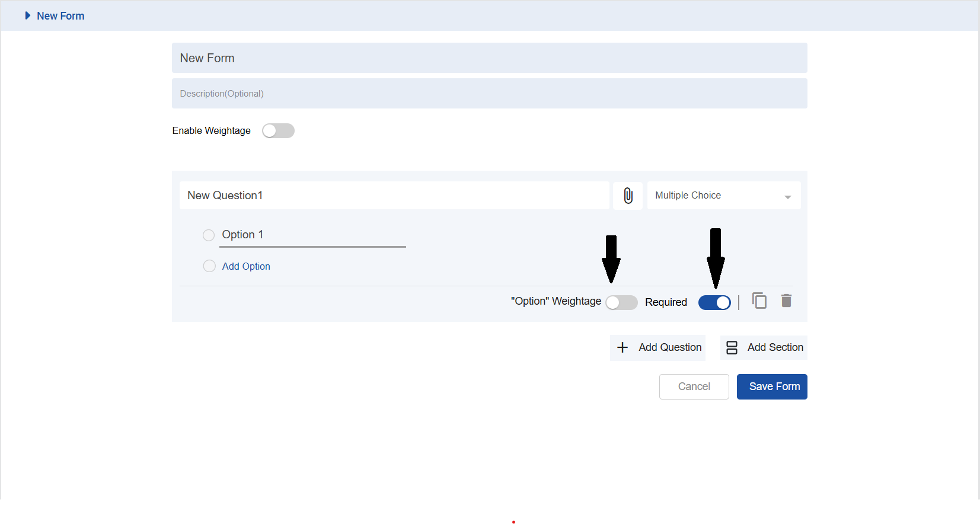The width and height of the screenshot is (980, 524).
Task: Focus the New Form title field
Action: click(x=489, y=58)
